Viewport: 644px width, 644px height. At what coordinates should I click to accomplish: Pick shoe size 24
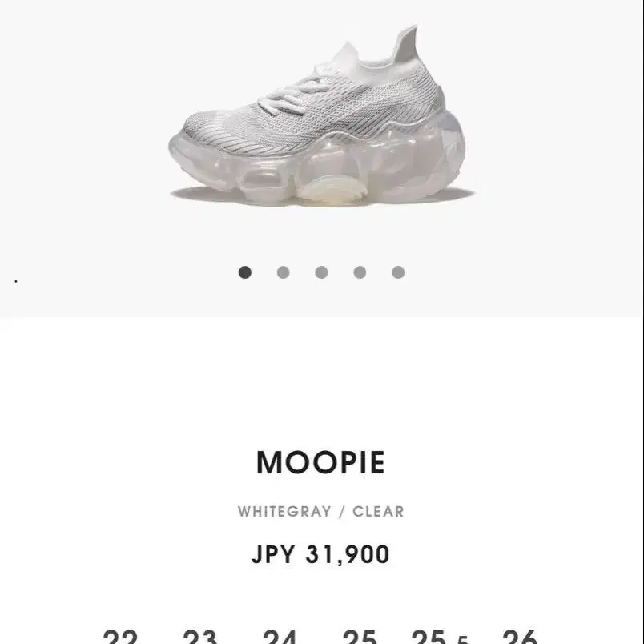coord(280,636)
